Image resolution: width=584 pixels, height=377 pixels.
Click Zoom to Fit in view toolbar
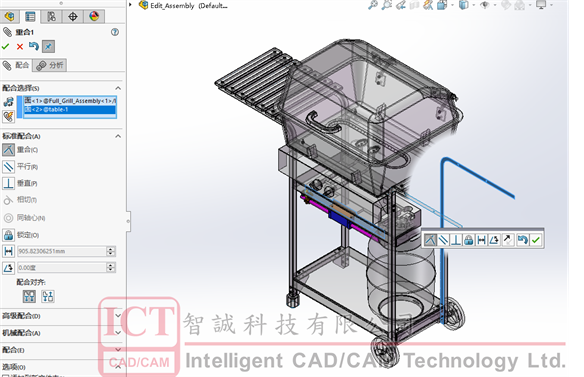point(372,5)
